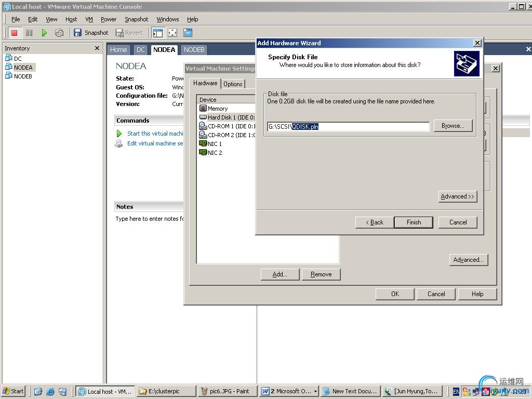
Task: Open Internet Explorer from quick launch
Action: coord(50,392)
